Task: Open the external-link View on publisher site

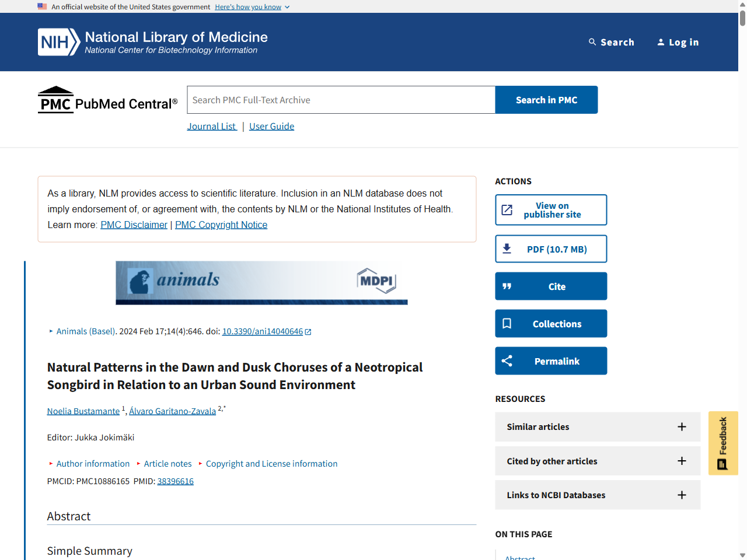Action: 551,210
